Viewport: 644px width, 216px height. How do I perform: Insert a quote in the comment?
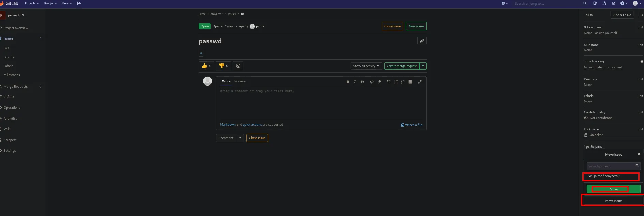click(362, 82)
